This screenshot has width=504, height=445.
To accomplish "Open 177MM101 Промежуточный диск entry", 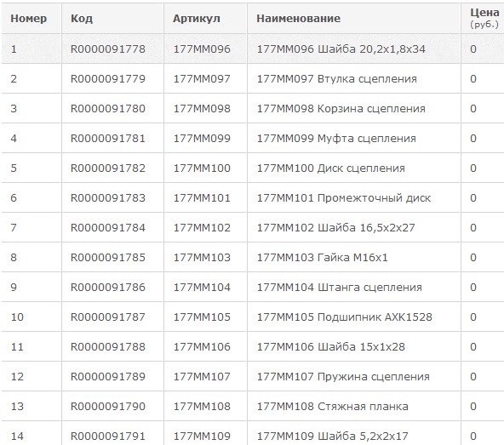I will [x=344, y=198].
